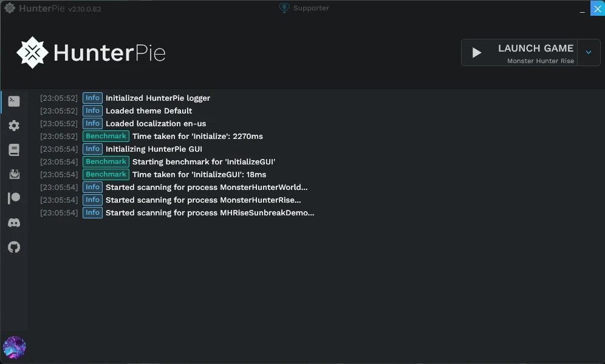Click the HunterPie logo in the header
The image size is (605, 364).
[91, 53]
